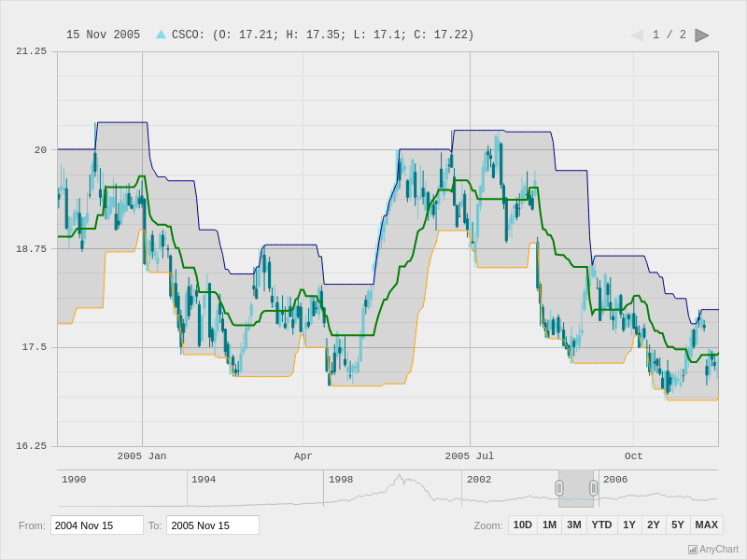Image resolution: width=747 pixels, height=560 pixels.
Task: Click the 15 Nov 2005 legend date
Action: (x=103, y=35)
